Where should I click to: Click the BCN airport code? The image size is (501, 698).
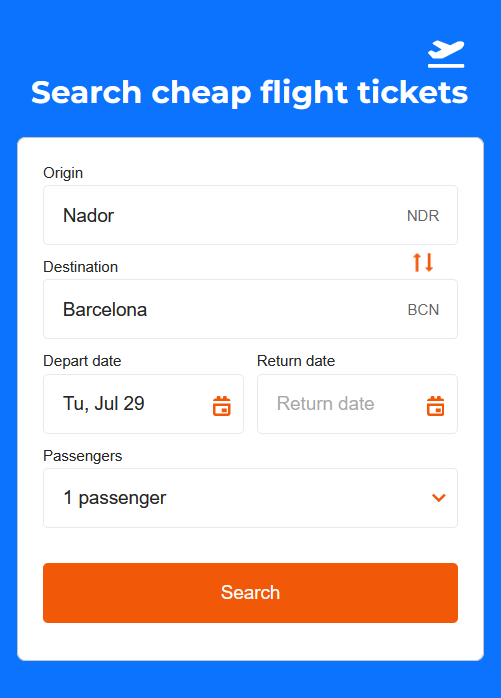click(x=423, y=309)
